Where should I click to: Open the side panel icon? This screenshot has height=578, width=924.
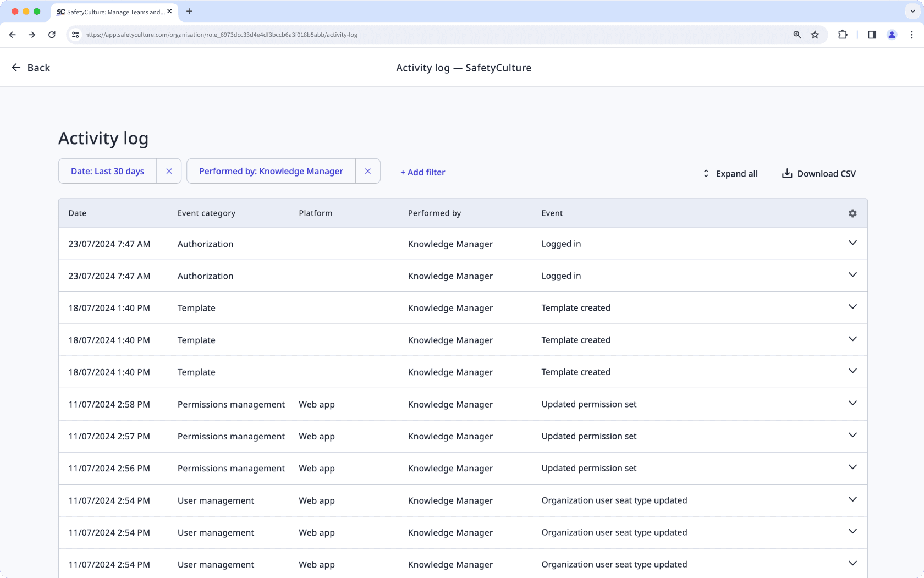click(871, 35)
